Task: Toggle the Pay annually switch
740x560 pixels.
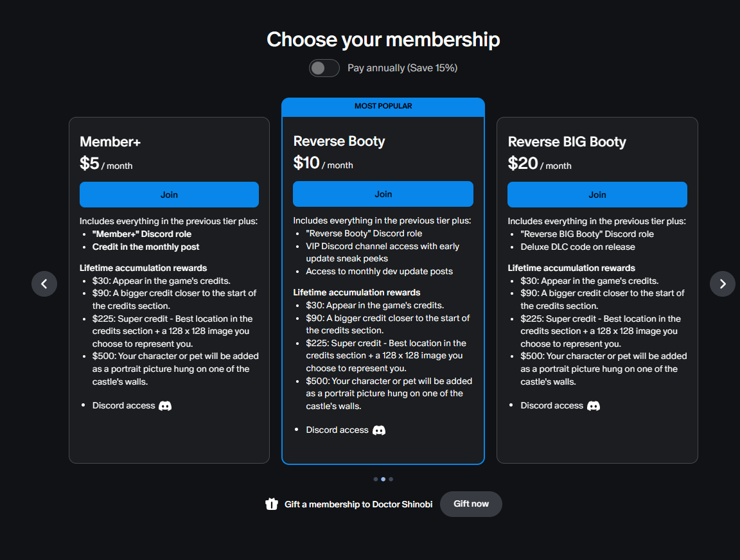Action: coord(324,68)
